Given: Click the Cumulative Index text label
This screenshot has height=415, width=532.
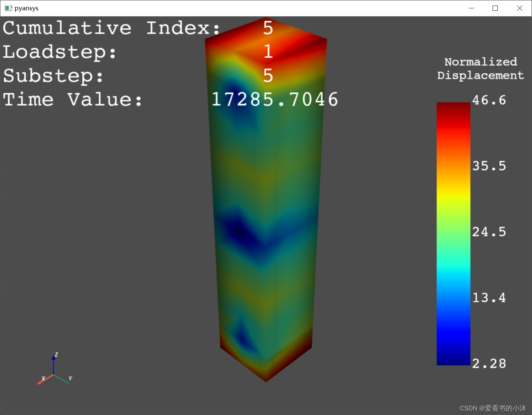Looking at the screenshot, I should click(111, 28).
